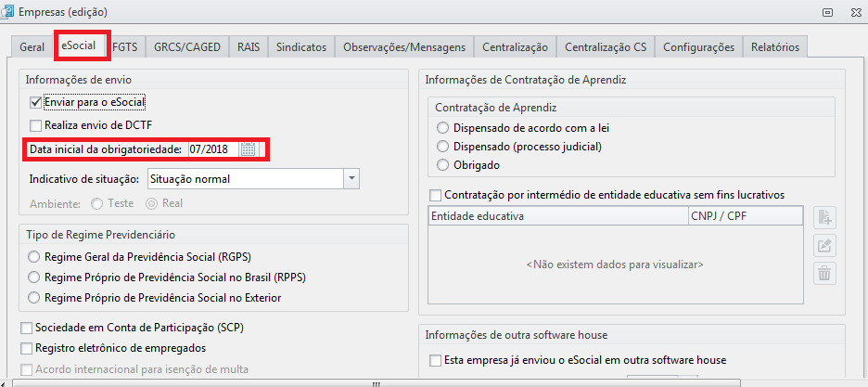The width and height of the screenshot is (868, 387).
Task: Select Teste ambiente radio button
Action: click(96, 204)
